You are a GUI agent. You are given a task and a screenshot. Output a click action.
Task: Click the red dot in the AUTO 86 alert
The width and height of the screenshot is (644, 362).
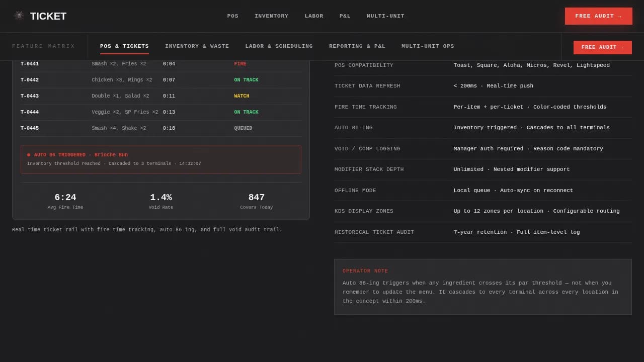[x=29, y=155]
